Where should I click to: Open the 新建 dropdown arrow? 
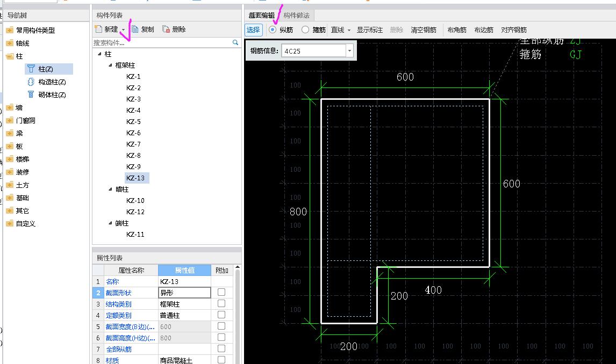click(123, 30)
